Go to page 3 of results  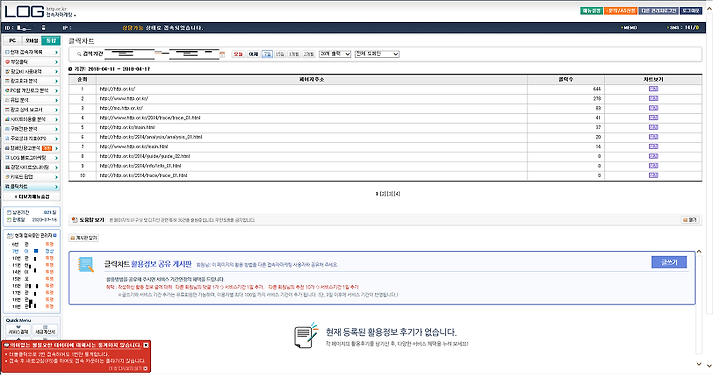390,194
